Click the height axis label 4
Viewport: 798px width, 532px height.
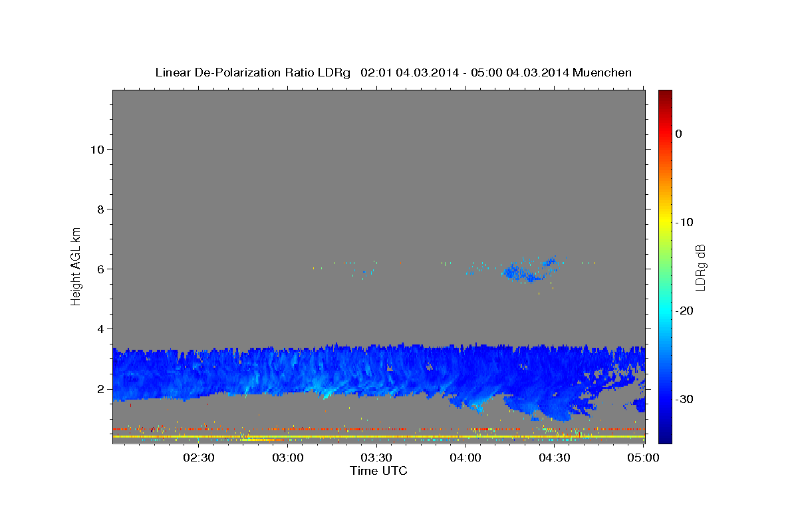[x=100, y=329]
